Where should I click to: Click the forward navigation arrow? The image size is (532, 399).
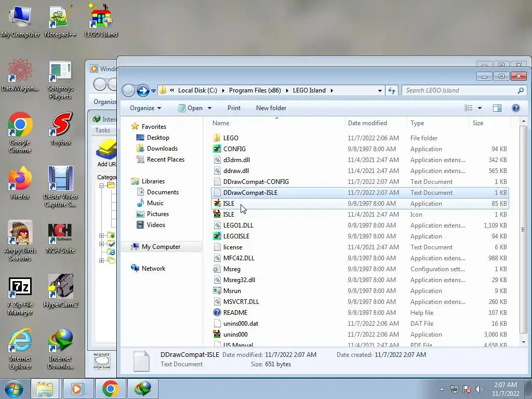143,90
